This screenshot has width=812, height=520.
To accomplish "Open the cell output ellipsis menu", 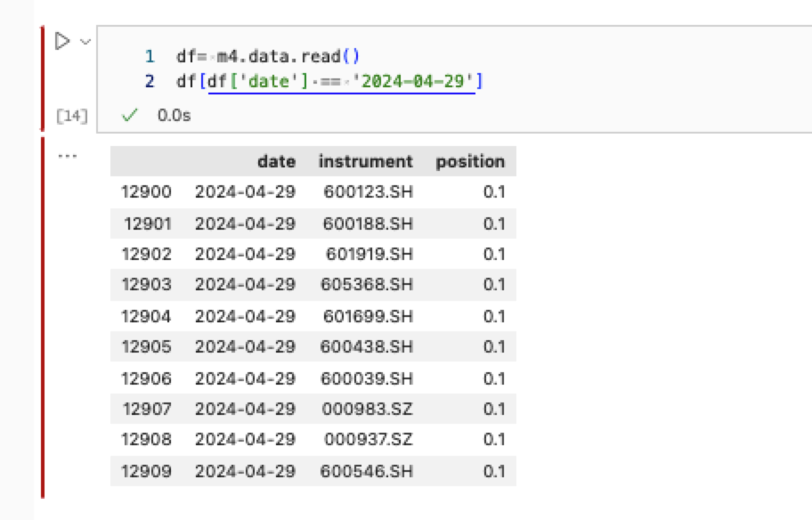I will click(x=67, y=156).
